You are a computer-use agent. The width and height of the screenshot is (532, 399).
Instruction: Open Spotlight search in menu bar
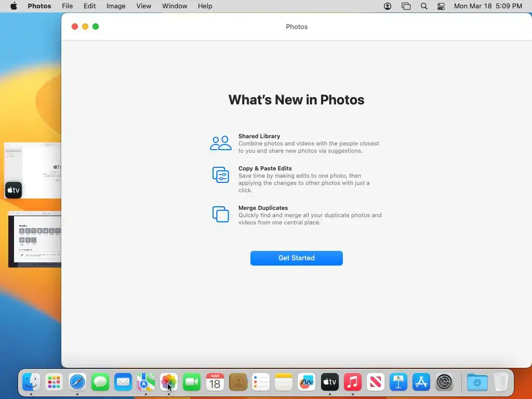point(424,6)
